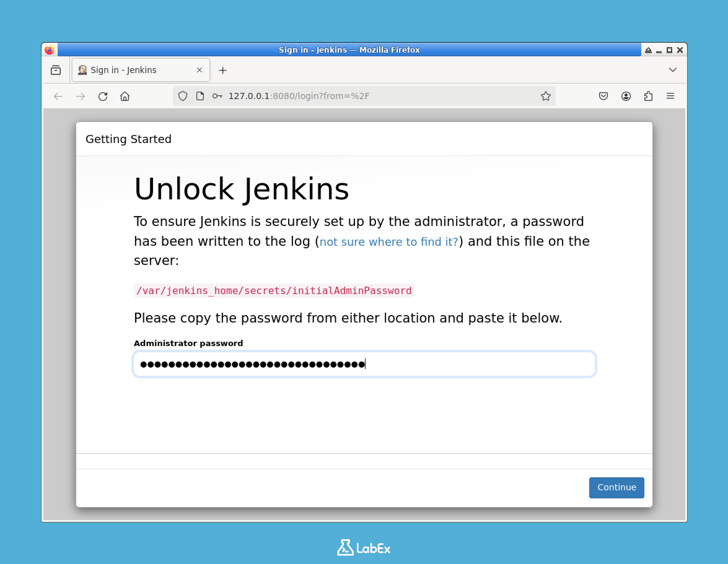The height and width of the screenshot is (564, 728).
Task: Open the Firefox account profile icon
Action: pos(626,96)
